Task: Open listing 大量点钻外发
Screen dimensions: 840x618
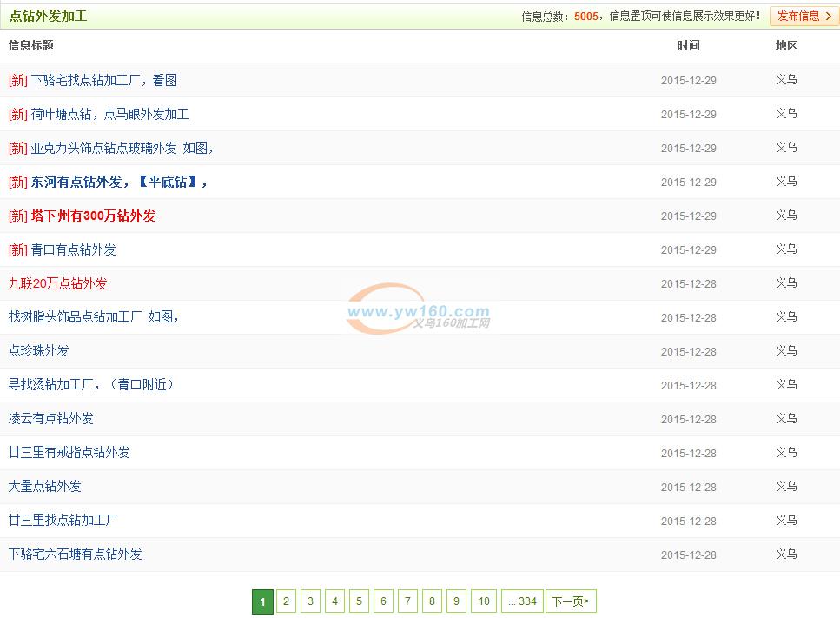Action: 45,486
